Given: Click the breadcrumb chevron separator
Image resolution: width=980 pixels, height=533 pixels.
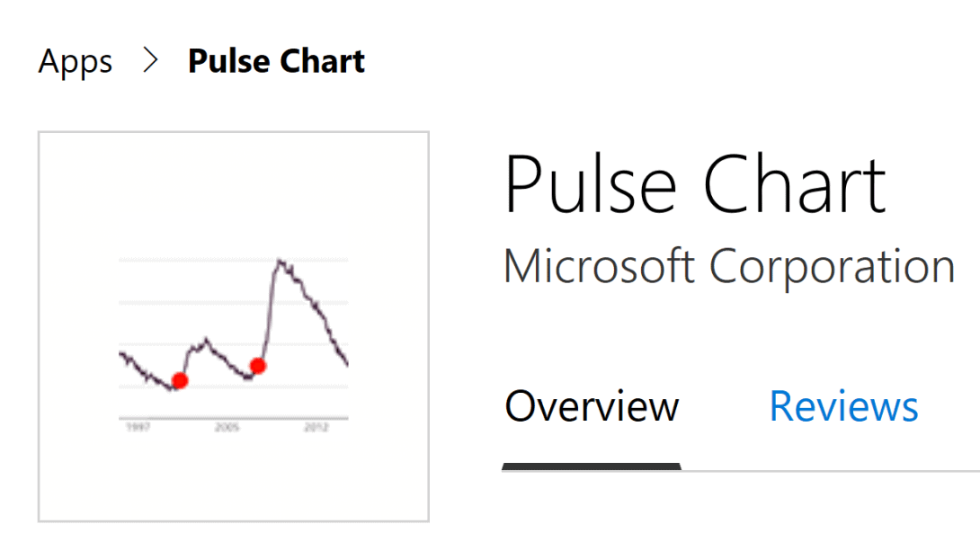Looking at the screenshot, I should tap(150, 60).
